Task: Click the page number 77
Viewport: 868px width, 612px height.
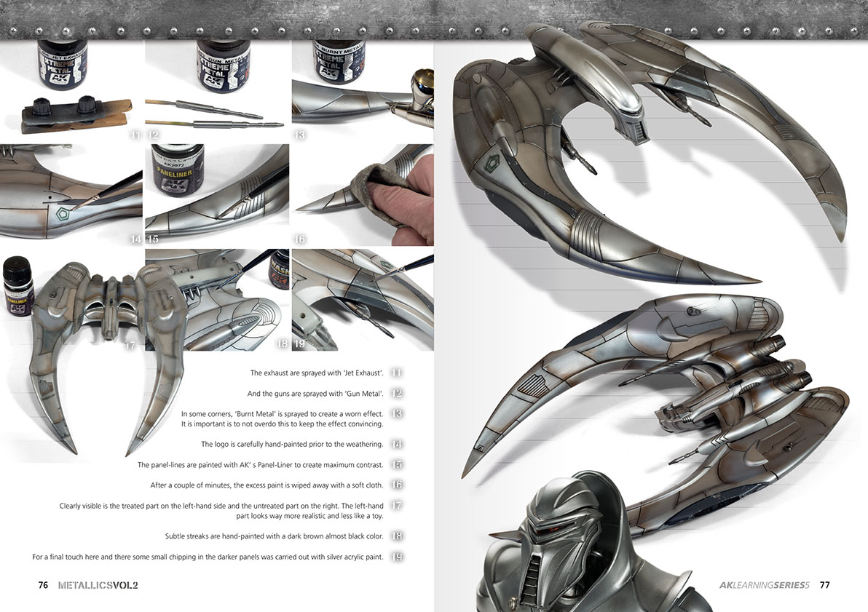Action: pyautogui.click(x=825, y=585)
